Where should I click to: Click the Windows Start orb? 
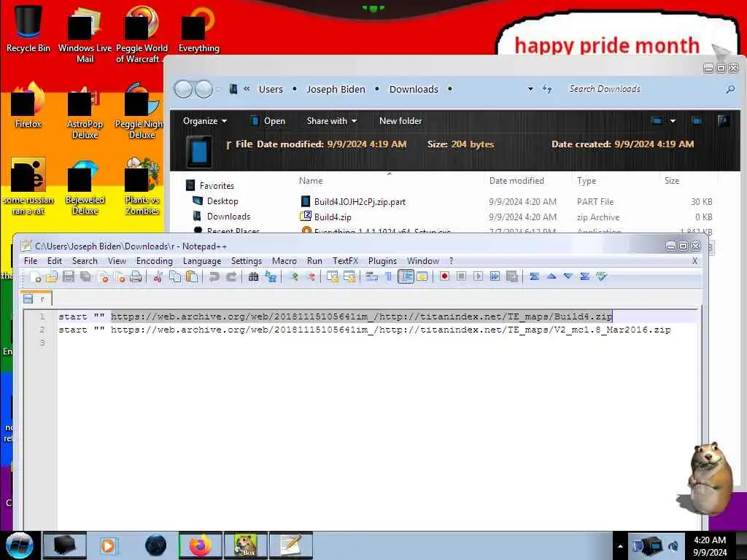tap(20, 545)
